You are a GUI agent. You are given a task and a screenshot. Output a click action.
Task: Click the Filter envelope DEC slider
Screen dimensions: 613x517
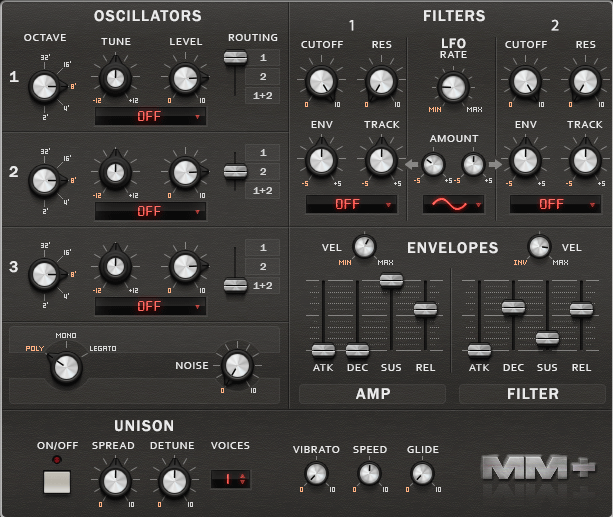tap(513, 307)
